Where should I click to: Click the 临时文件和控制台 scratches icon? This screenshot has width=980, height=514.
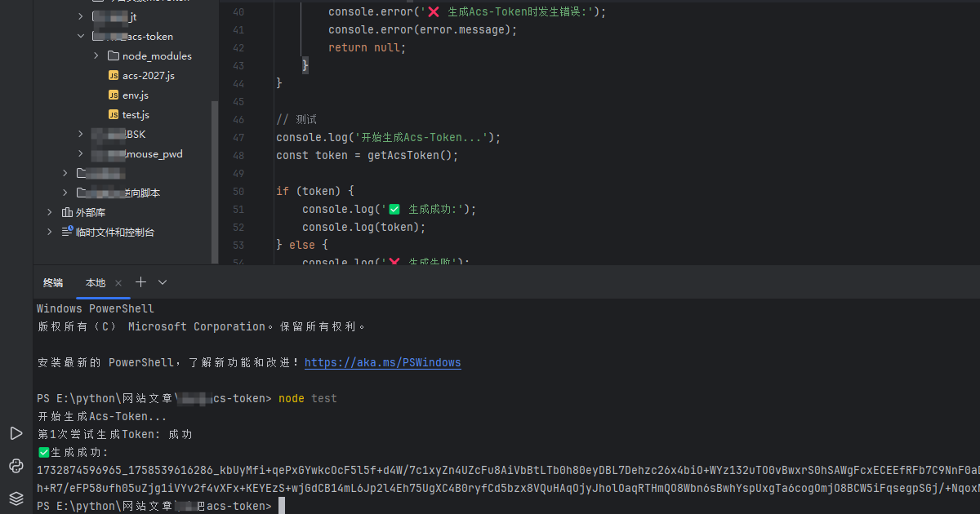[67, 232]
